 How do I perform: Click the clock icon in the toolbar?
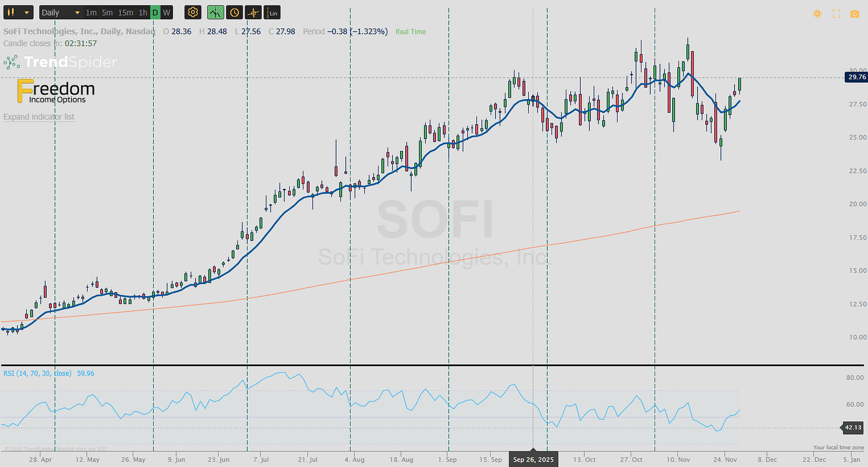point(234,13)
